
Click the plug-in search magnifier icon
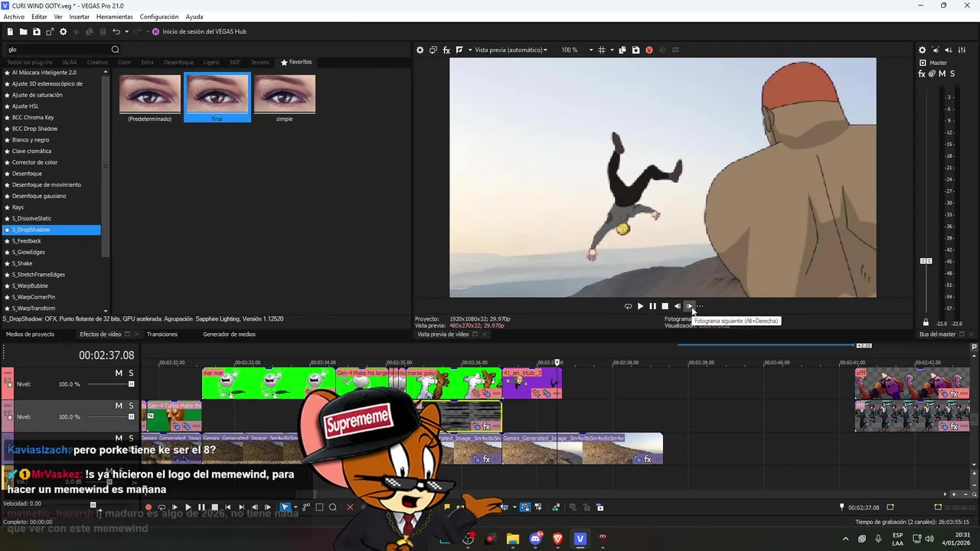pyautogui.click(x=116, y=50)
